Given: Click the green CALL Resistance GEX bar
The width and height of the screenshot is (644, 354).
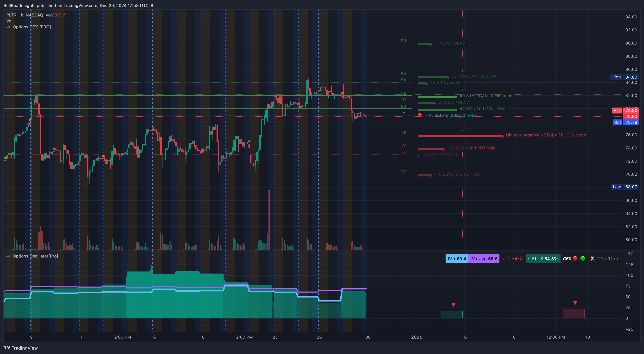Looking at the screenshot, I should (x=437, y=97).
